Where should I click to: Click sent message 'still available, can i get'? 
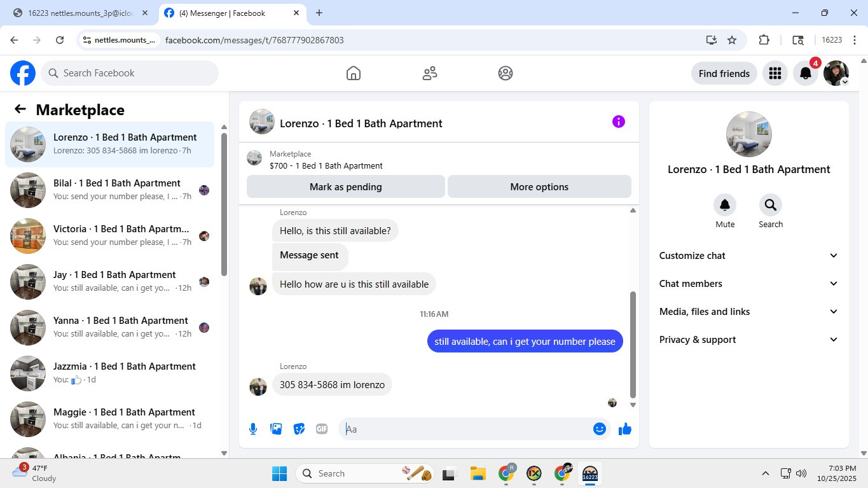coord(525,341)
